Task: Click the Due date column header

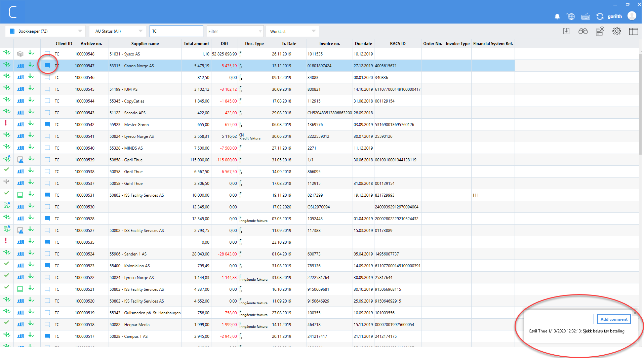Action: click(363, 44)
